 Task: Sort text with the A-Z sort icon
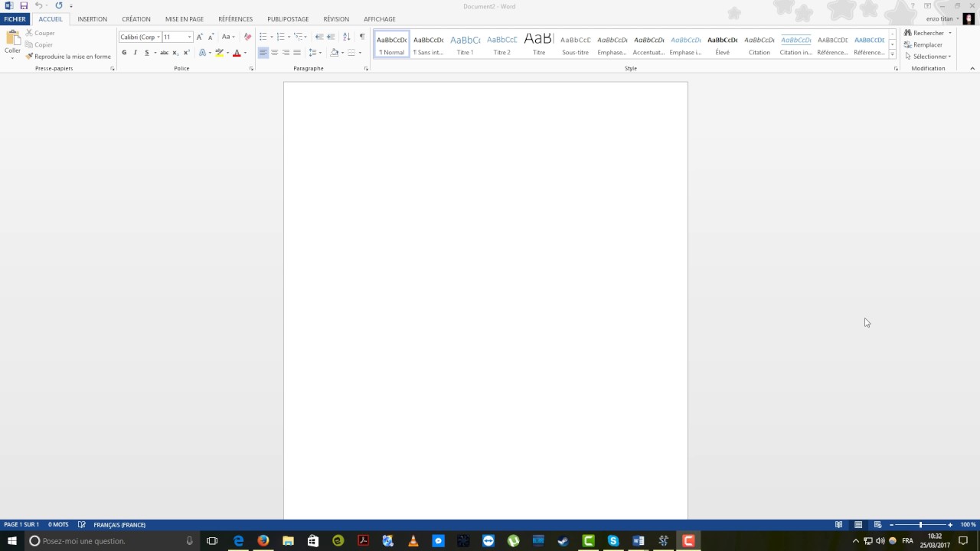point(346,37)
